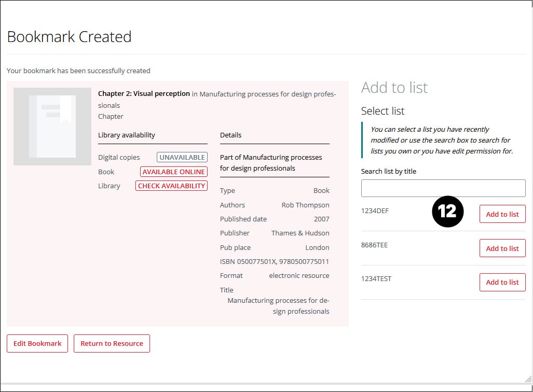Click the black number 12 marker
This screenshot has width=533, height=392.
click(447, 212)
